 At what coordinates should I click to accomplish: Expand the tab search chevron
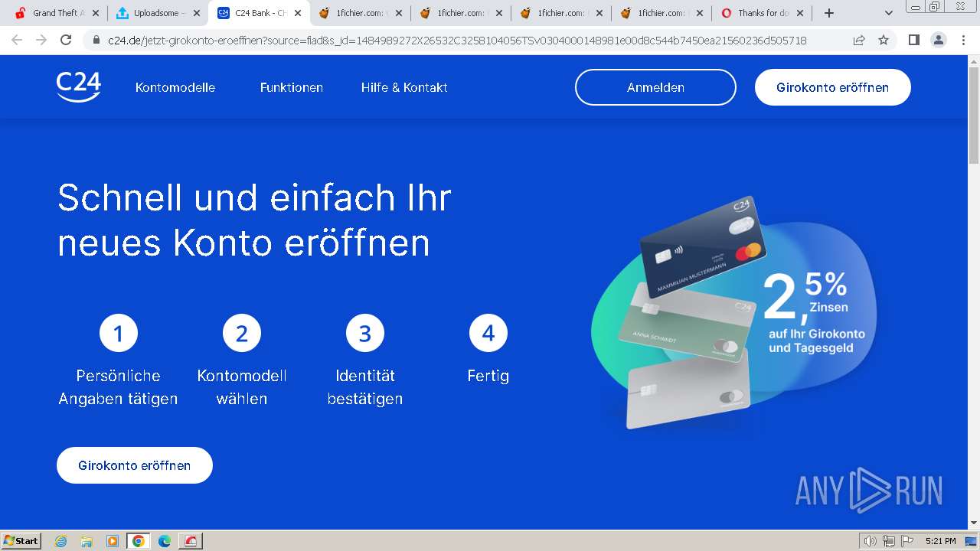(x=889, y=13)
